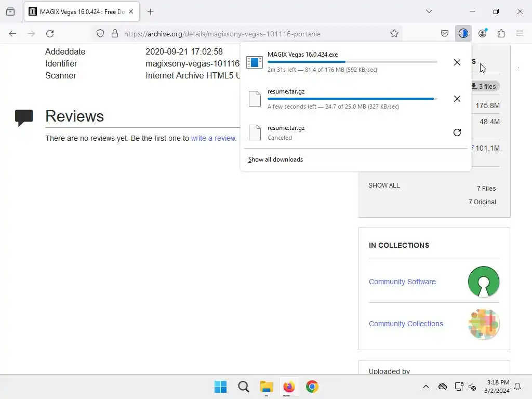Open the Community Collections thumbnail
The width and height of the screenshot is (532, 399).
click(x=484, y=324)
